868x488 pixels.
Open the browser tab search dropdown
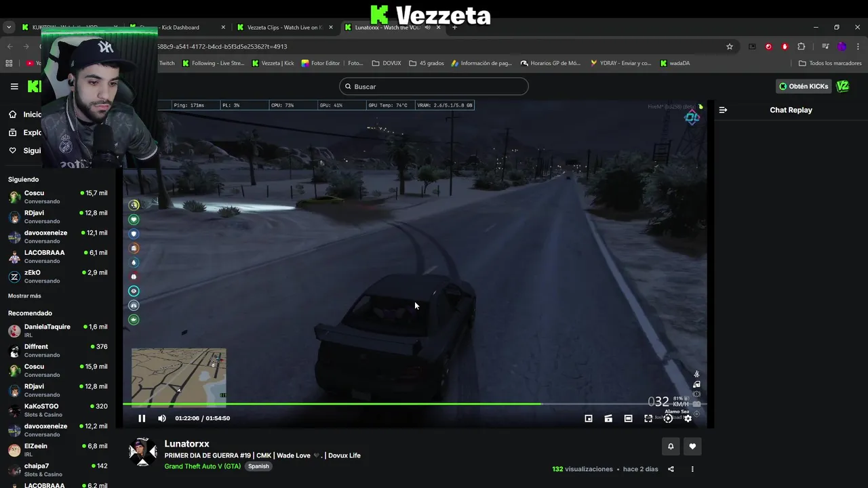tap(9, 27)
